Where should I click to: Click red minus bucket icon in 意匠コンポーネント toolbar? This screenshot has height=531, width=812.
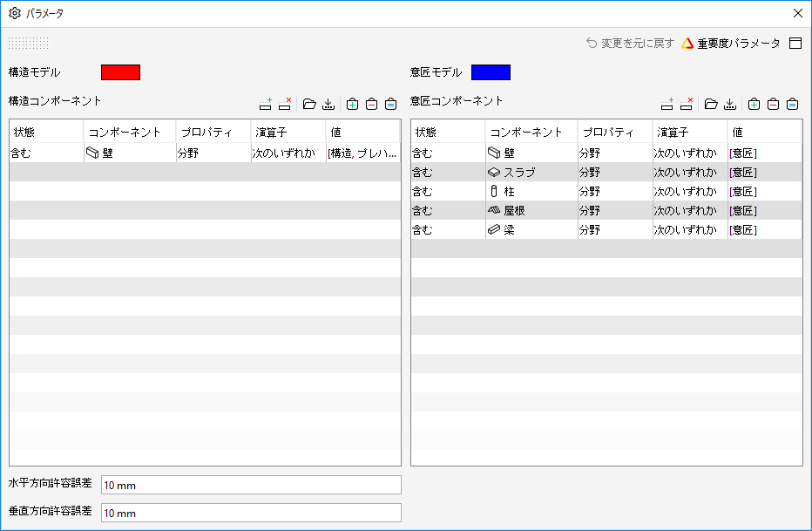tap(774, 104)
